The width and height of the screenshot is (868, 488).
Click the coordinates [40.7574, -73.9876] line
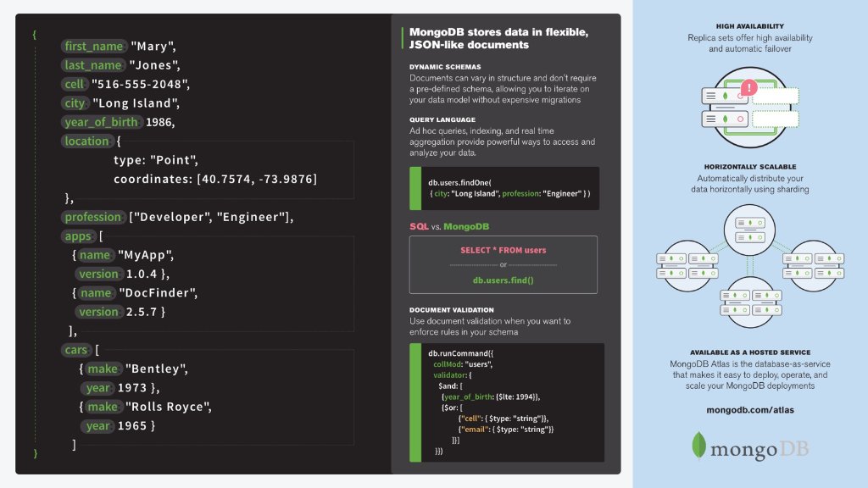[215, 179]
